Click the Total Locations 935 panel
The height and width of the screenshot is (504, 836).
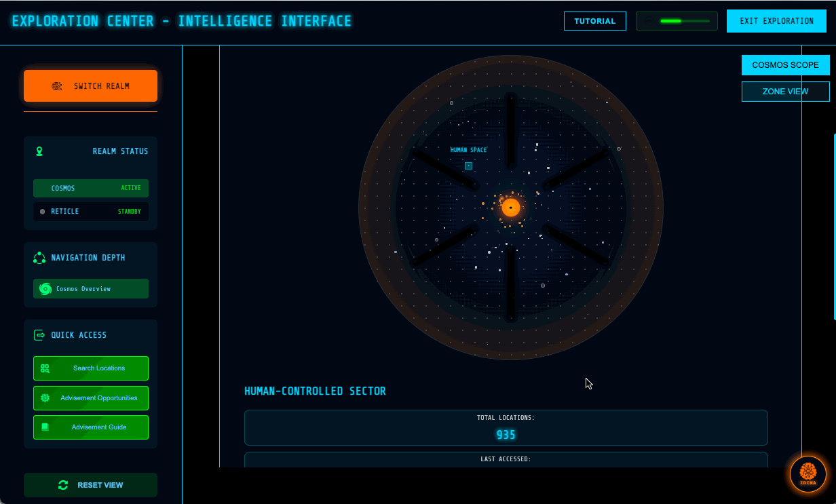coord(506,427)
